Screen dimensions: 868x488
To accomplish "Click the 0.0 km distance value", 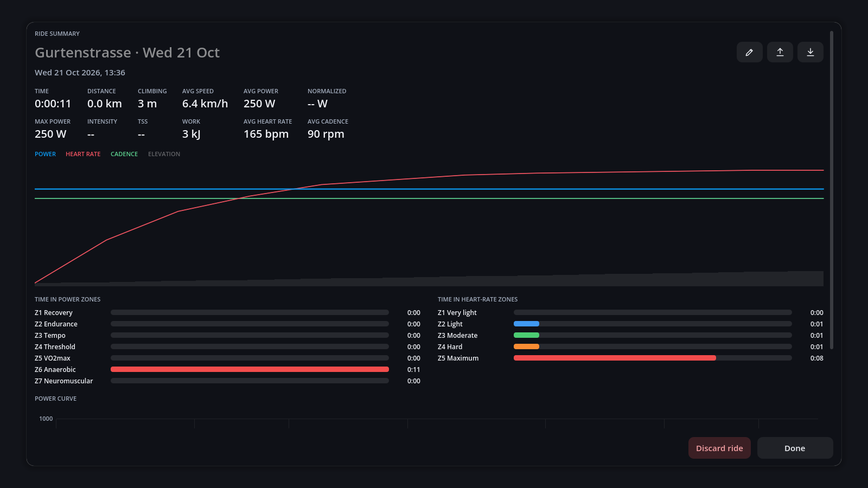I will [x=105, y=104].
